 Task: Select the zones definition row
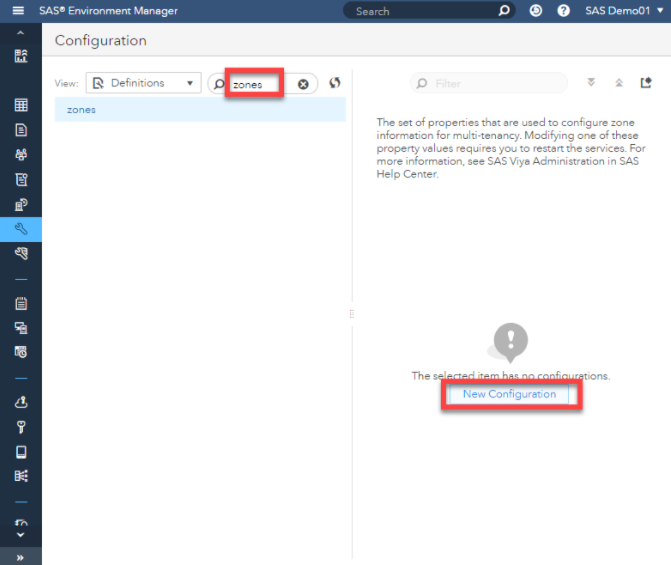[x=200, y=110]
